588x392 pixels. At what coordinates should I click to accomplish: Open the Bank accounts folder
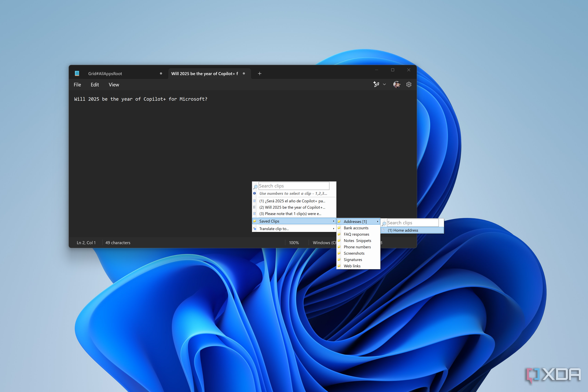pos(358,228)
